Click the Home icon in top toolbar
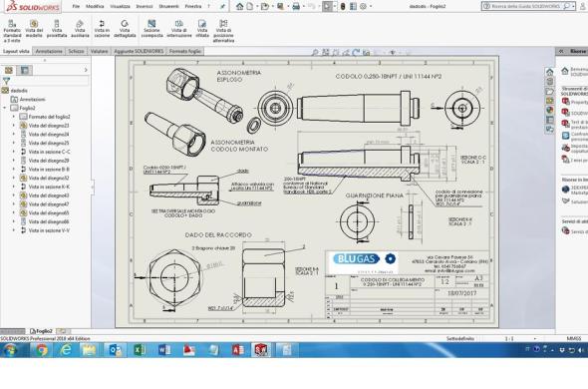The height and width of the screenshot is (389, 588). tap(239, 6)
